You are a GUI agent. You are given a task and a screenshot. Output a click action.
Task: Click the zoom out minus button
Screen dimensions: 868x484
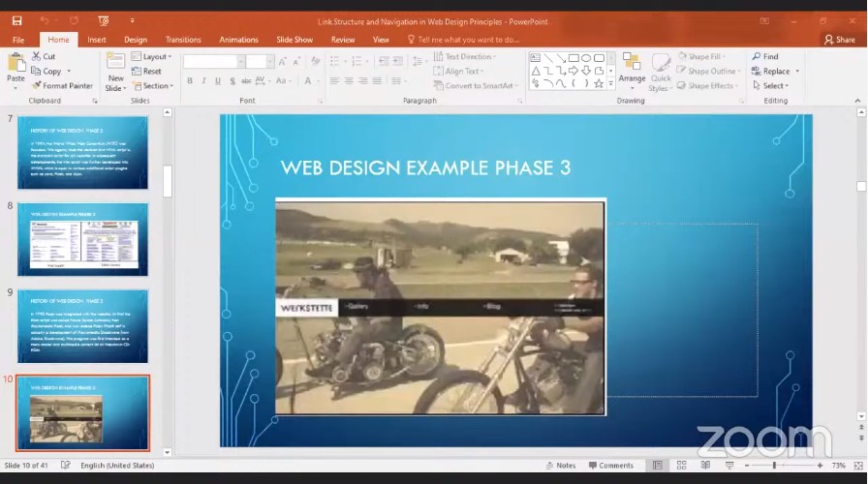(747, 466)
